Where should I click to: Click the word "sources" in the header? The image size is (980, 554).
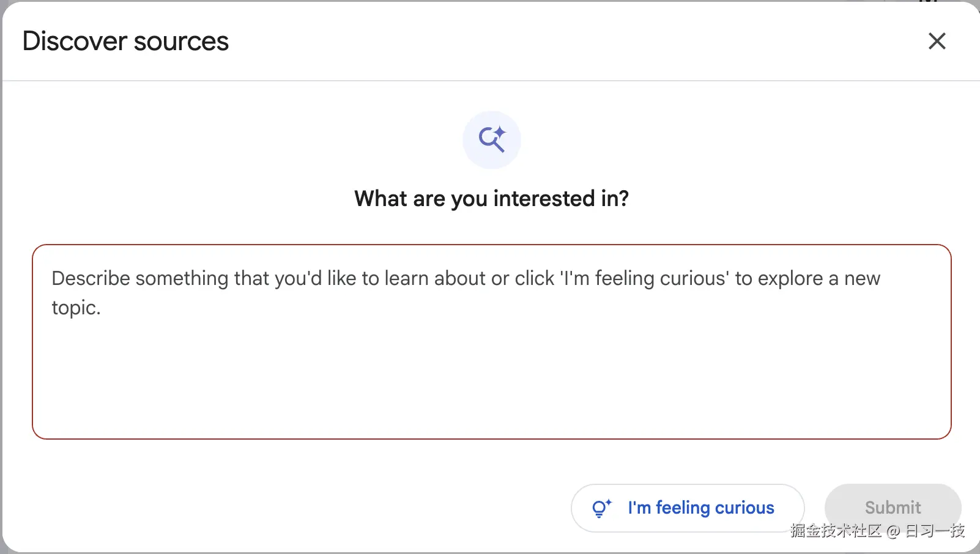tap(181, 42)
